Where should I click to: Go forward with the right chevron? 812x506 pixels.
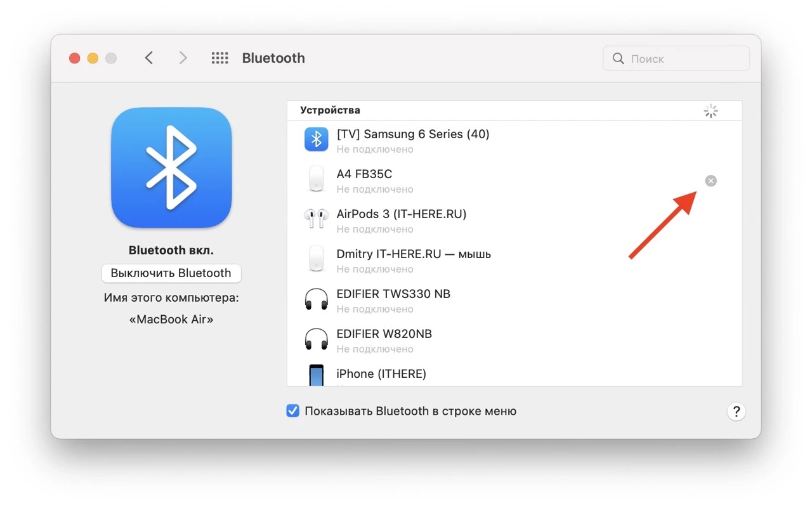pyautogui.click(x=183, y=58)
